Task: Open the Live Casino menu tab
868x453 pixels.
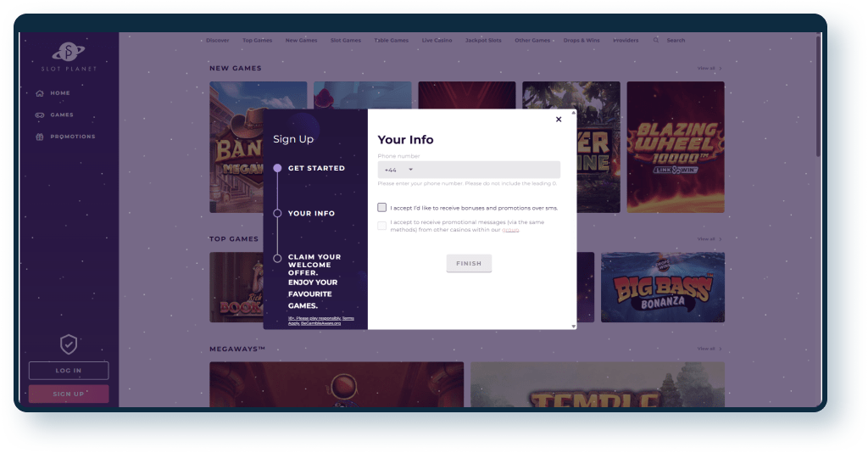Action: 437,41
